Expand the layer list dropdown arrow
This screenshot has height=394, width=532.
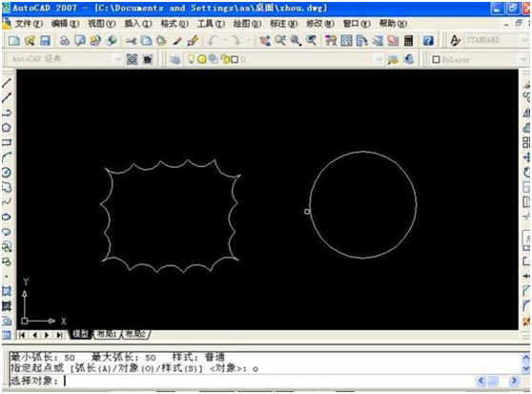point(379,59)
